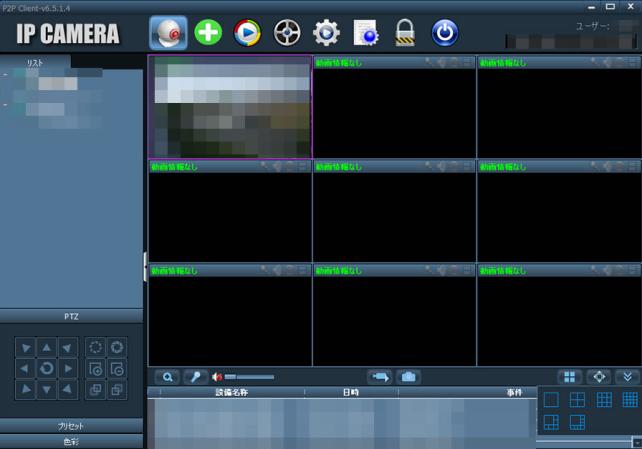Open the playback icon in top toolbar

(247, 33)
